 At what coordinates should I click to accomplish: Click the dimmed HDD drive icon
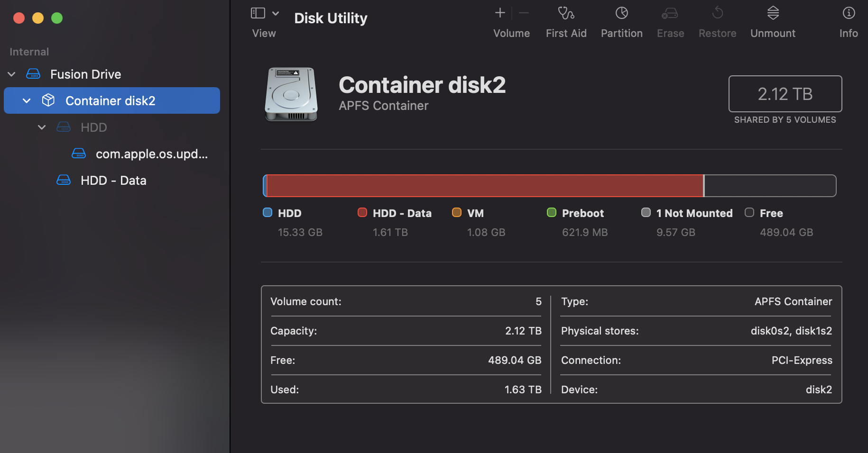click(64, 127)
